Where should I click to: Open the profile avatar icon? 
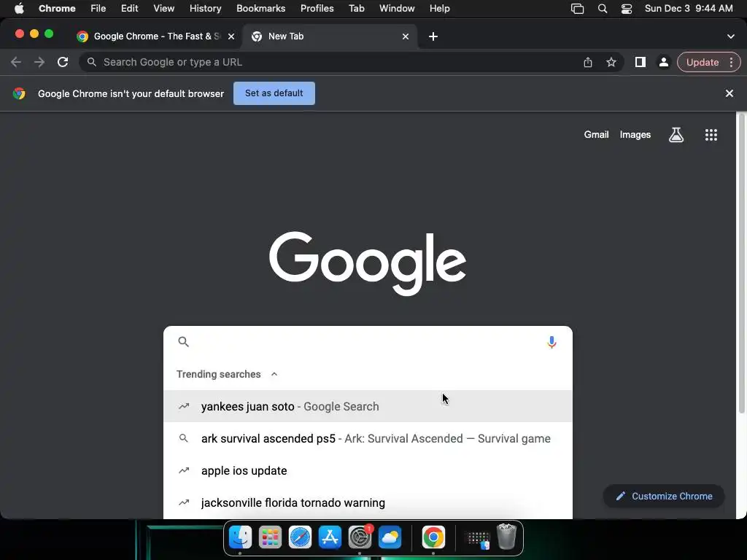click(664, 62)
